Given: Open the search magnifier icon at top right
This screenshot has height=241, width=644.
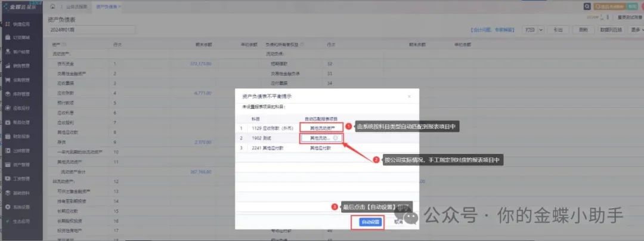Looking at the screenshot, I should click(587, 6).
